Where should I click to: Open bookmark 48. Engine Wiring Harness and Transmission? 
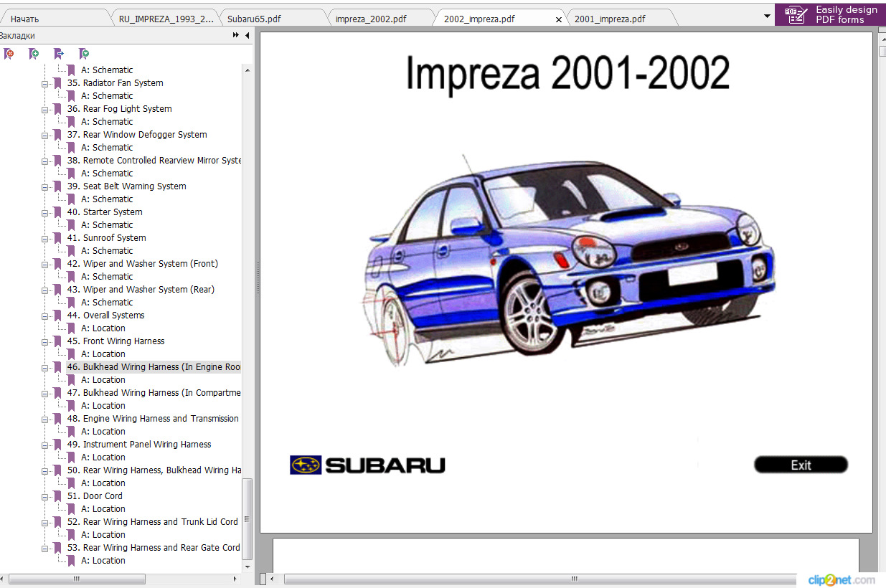153,419
